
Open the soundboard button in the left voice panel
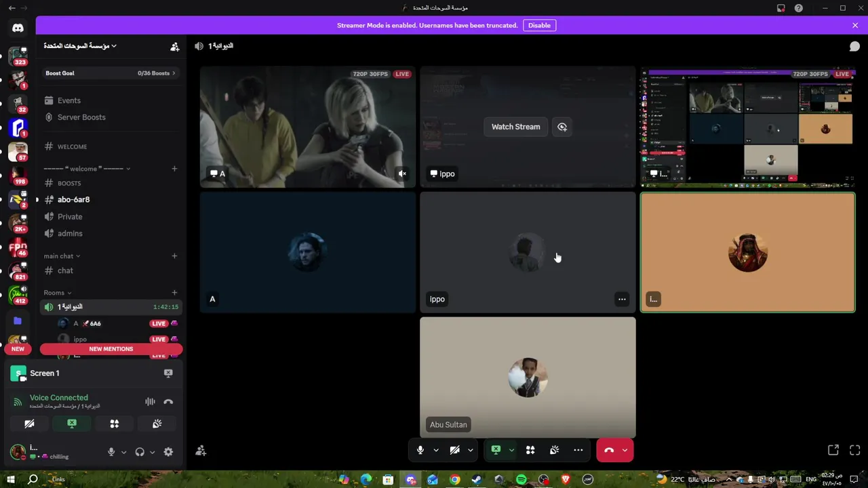point(157,424)
